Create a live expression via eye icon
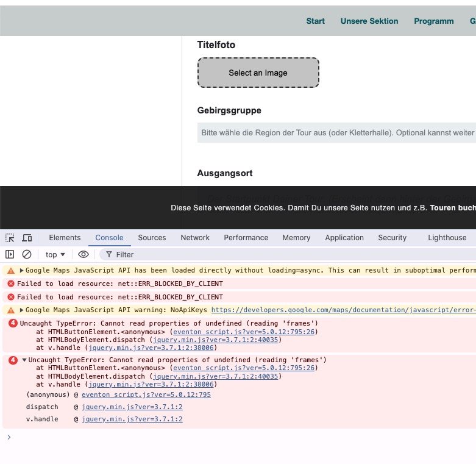476x464 pixels. coord(83,254)
